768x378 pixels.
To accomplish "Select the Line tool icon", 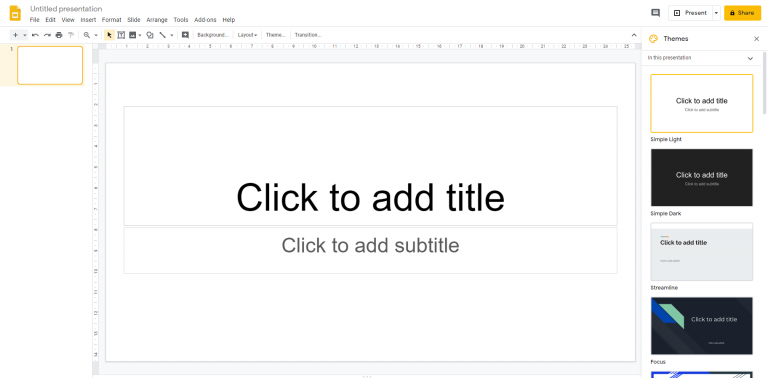I will pyautogui.click(x=163, y=35).
